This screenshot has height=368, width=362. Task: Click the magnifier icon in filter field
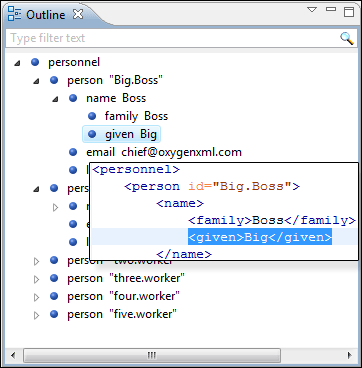point(346,38)
